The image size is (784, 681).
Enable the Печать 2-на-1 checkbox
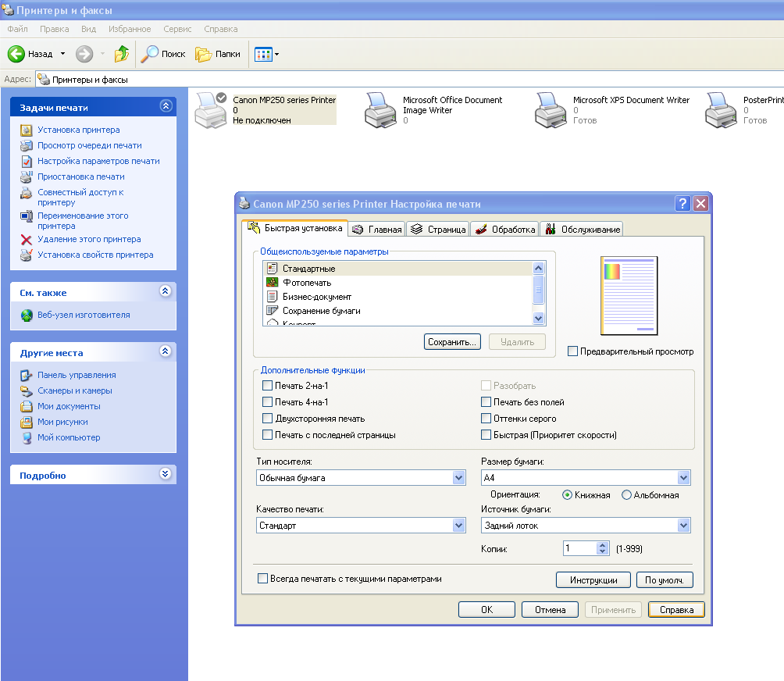pos(268,386)
